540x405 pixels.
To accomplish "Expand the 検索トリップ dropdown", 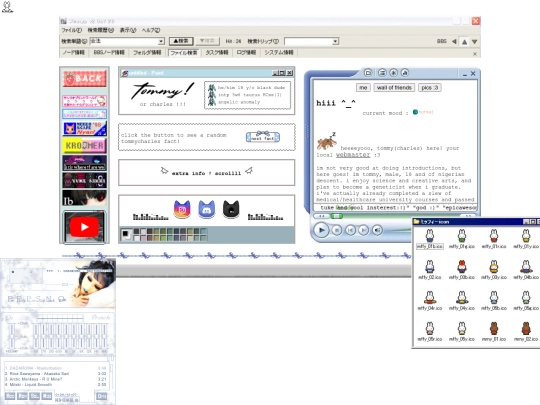I will pyautogui.click(x=335, y=41).
